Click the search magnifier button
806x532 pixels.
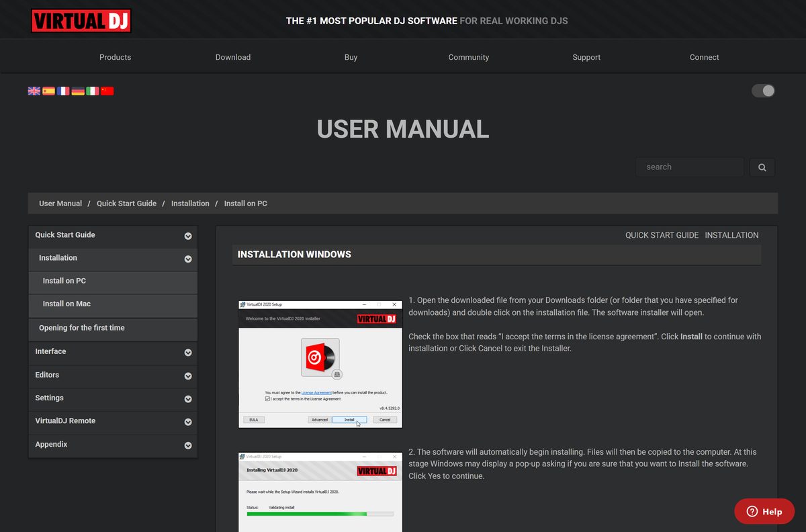[762, 167]
